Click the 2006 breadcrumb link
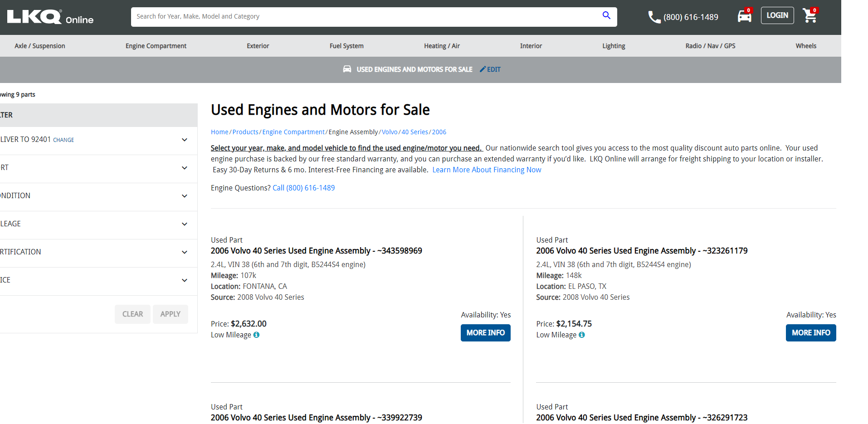This screenshot has height=424, width=868. pyautogui.click(x=439, y=132)
